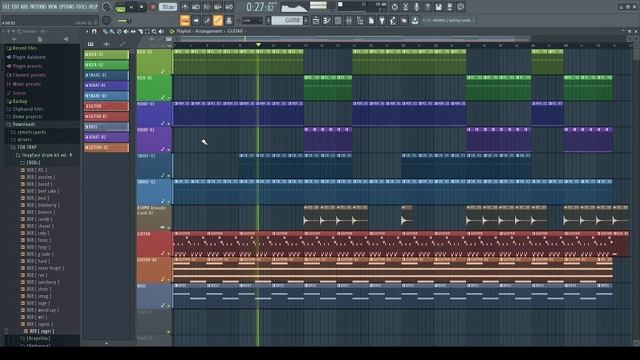The width and height of the screenshot is (640, 360).
Task: Open the EDIT menu
Action: tap(16, 7)
